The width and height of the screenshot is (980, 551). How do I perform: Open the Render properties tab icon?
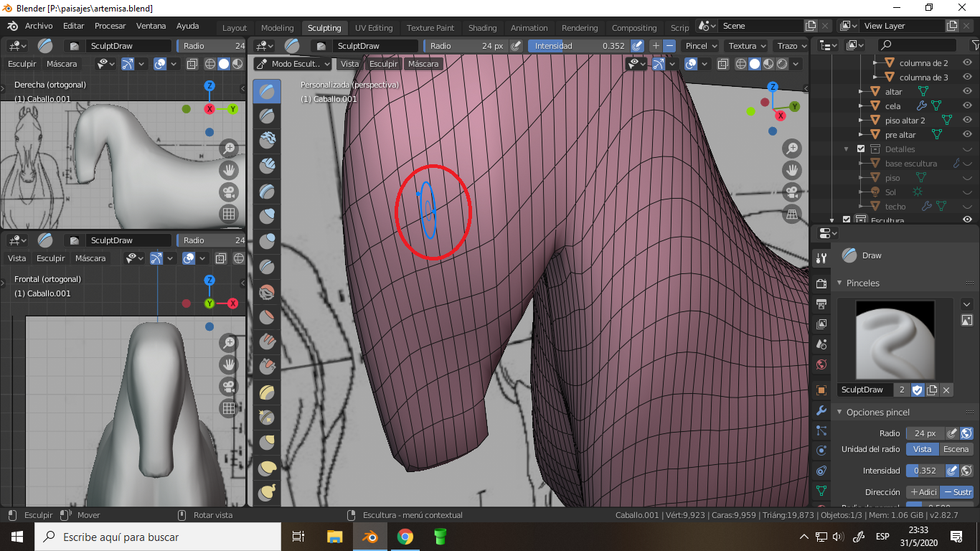pyautogui.click(x=822, y=284)
